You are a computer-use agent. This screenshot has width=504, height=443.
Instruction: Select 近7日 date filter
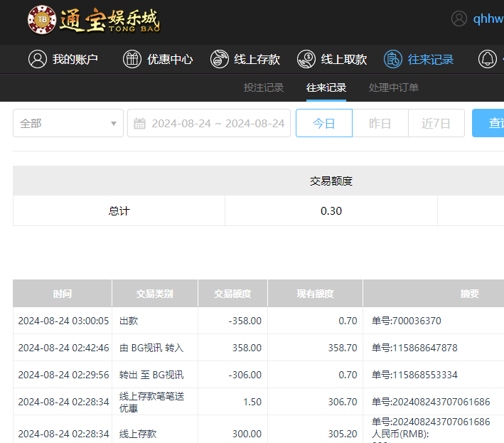point(436,123)
